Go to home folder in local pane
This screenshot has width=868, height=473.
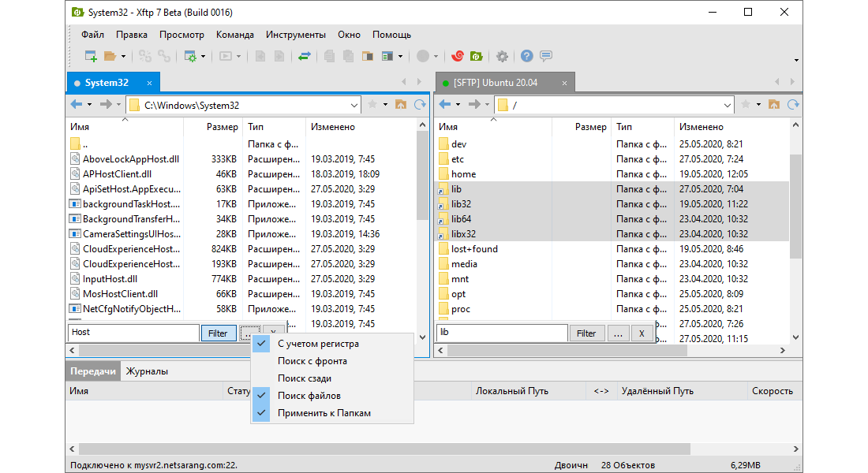click(401, 105)
